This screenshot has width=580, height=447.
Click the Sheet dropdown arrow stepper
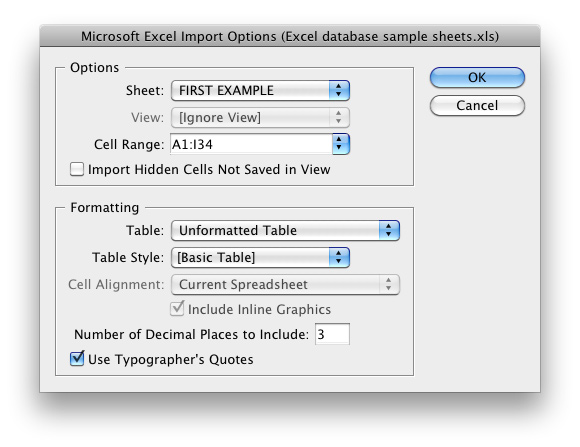339,90
